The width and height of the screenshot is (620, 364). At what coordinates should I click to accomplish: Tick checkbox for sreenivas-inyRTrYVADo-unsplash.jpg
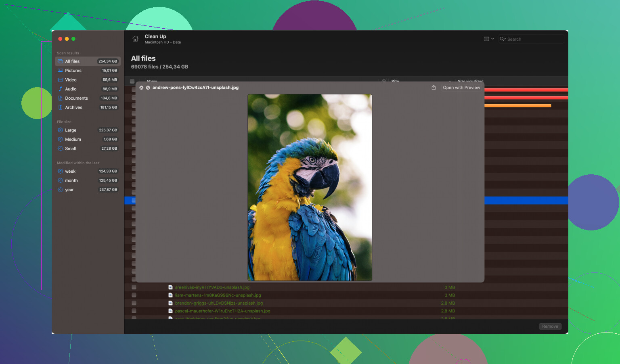[x=134, y=287]
